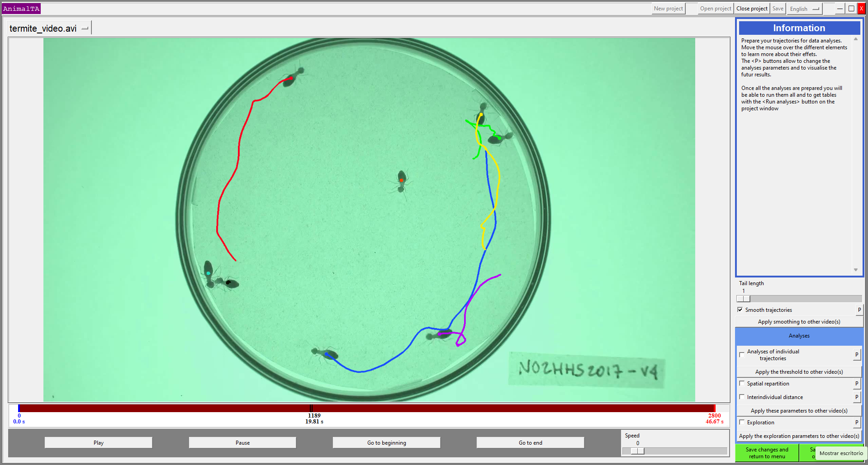This screenshot has height=465, width=868.
Task: Toggle Smooth trajectories checkbox
Action: [740, 310]
